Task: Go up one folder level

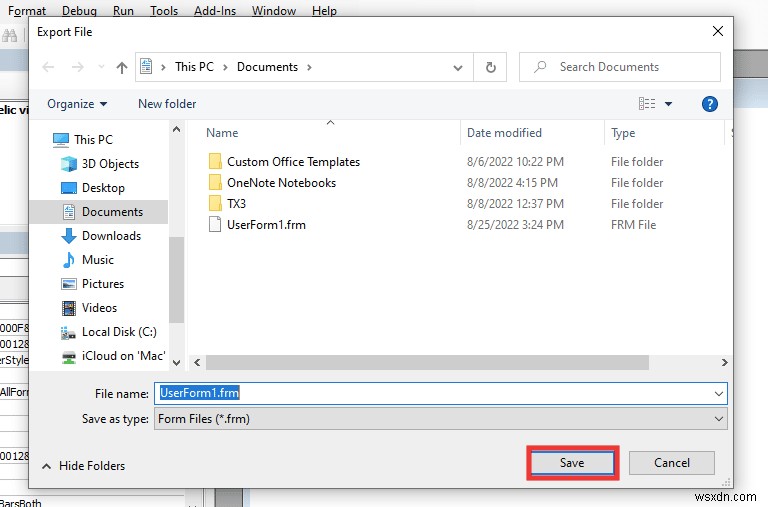Action: 122,67
